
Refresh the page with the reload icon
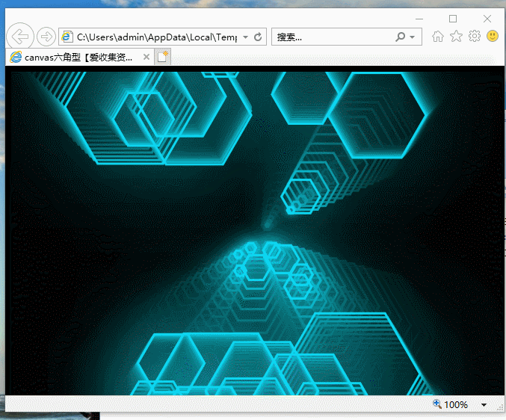click(x=258, y=37)
